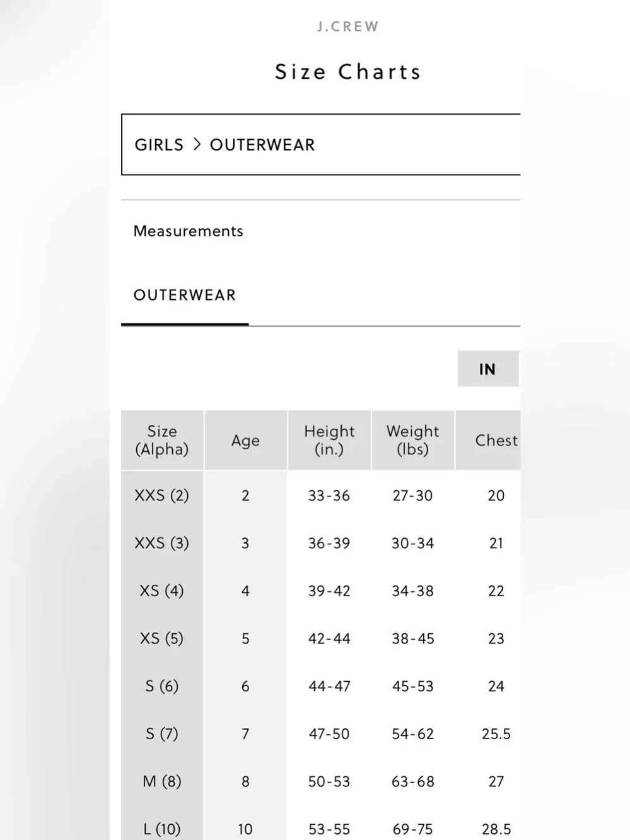
Task: Select the XS (5) size row
Action: pyautogui.click(x=320, y=638)
